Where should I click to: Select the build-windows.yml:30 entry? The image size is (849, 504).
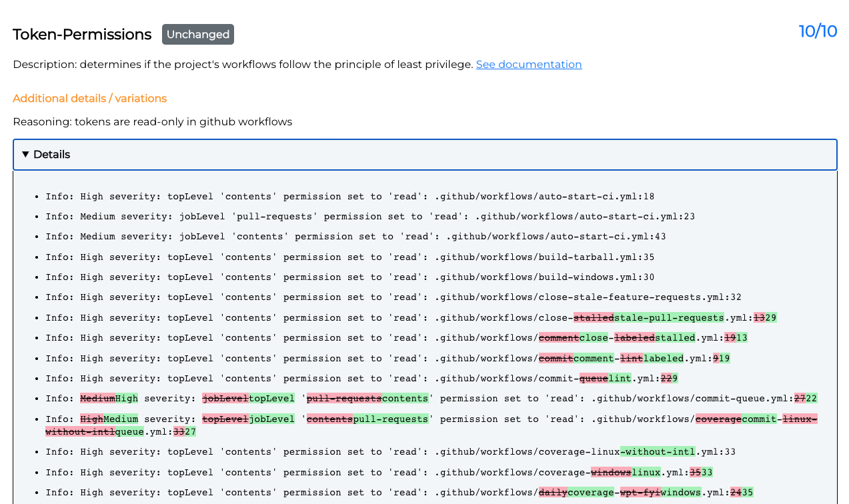[350, 277]
